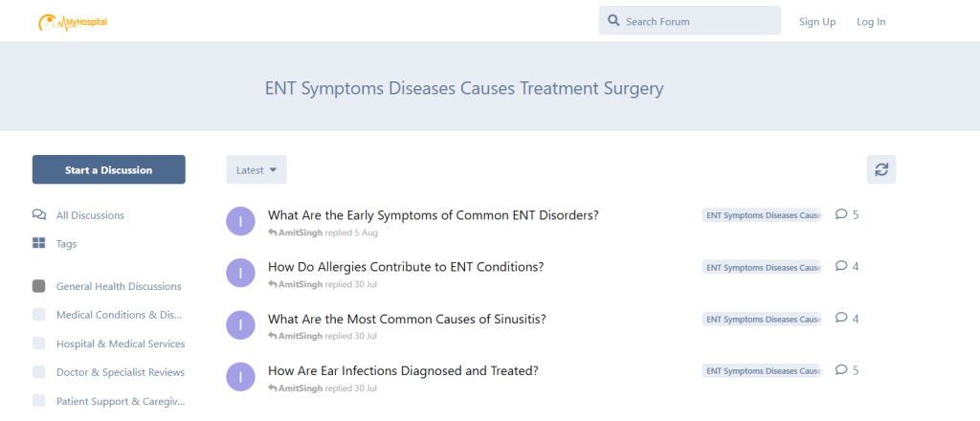Click ENT tag badge on Ear Infections discussion
Viewport: 980px width, 421px height.
coord(762,370)
